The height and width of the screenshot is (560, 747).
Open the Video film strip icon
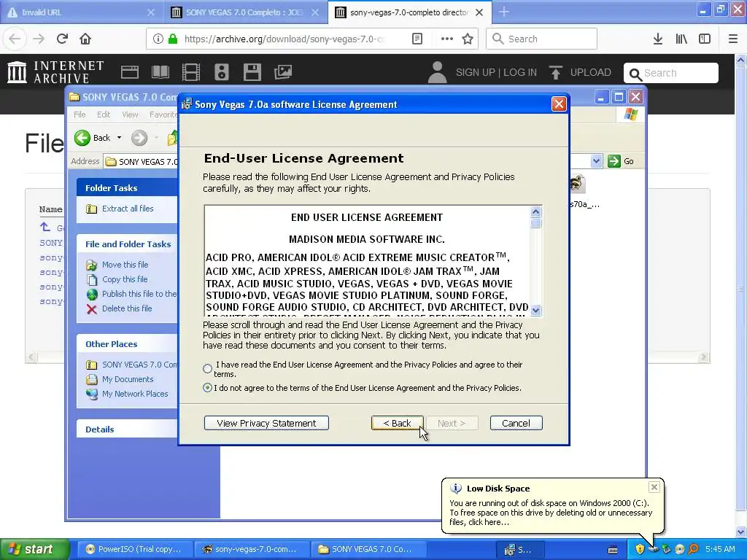point(191,72)
